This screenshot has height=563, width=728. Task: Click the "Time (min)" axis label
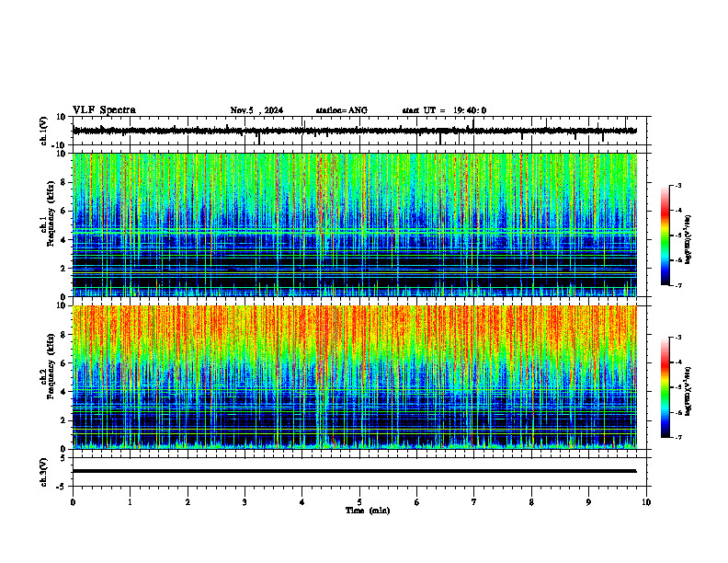pos(368,511)
